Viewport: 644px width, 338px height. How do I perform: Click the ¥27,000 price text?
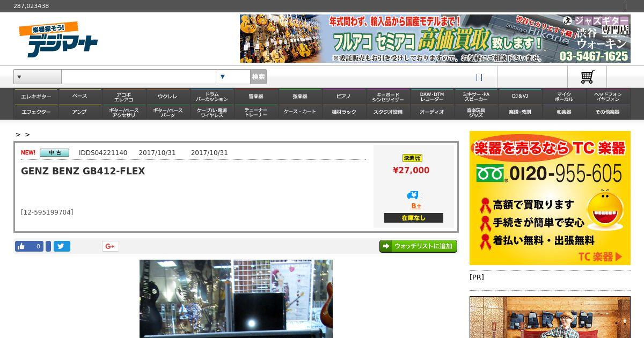point(411,170)
